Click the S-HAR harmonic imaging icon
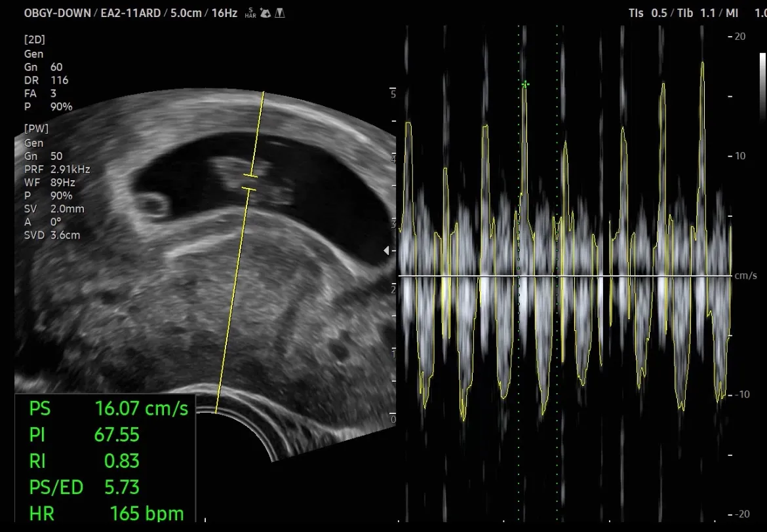This screenshot has width=767, height=532. (x=250, y=13)
